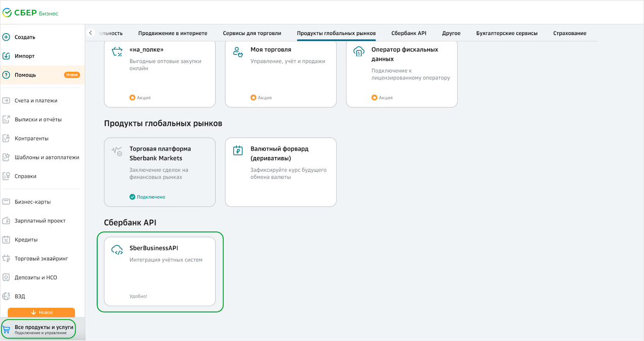
Task: Open the Валютный форвард (деривативы) card
Action: (280, 172)
